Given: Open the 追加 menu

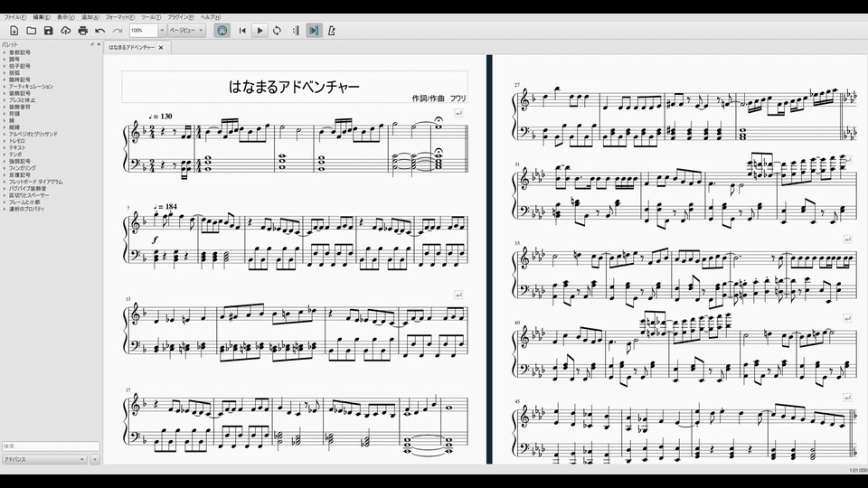Looking at the screenshot, I should pyautogui.click(x=90, y=17).
